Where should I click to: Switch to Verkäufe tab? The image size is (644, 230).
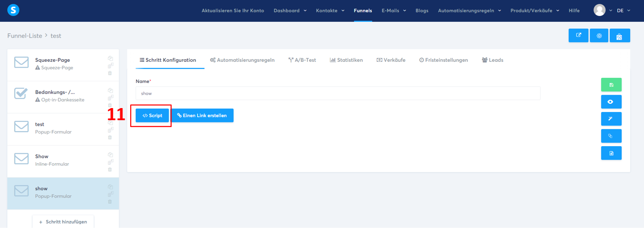(391, 60)
